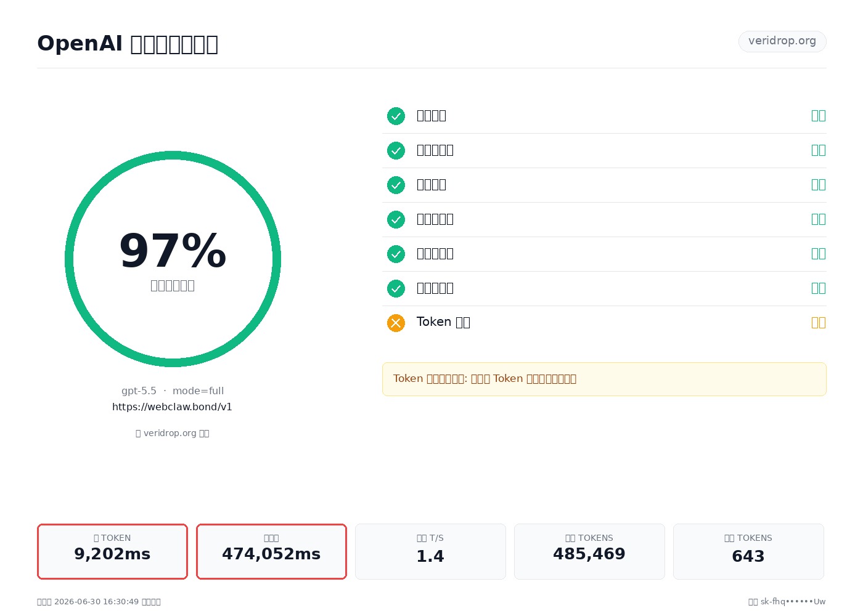Click the green check icon in third checklist row
This screenshot has height=616, width=863.
click(x=396, y=185)
